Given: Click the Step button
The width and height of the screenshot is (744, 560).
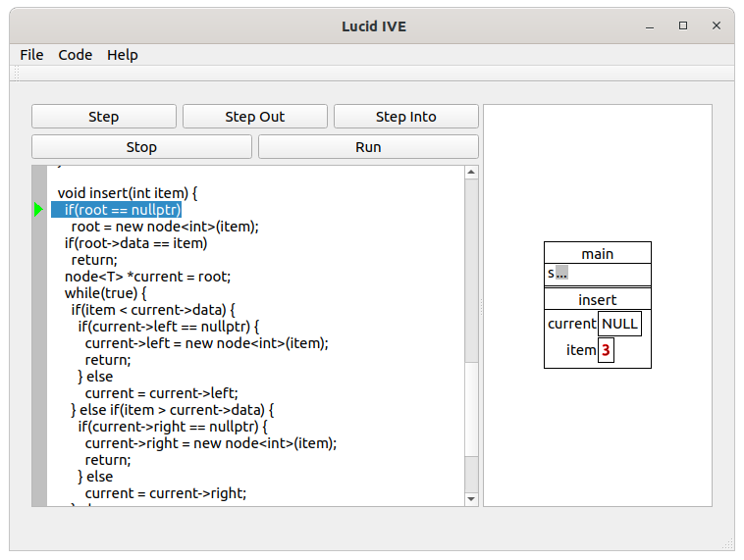Looking at the screenshot, I should pos(103,117).
